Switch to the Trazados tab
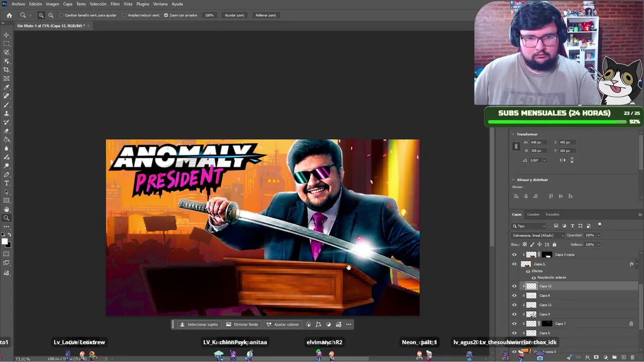Screen dimensions: 644x362 [x=552, y=215]
